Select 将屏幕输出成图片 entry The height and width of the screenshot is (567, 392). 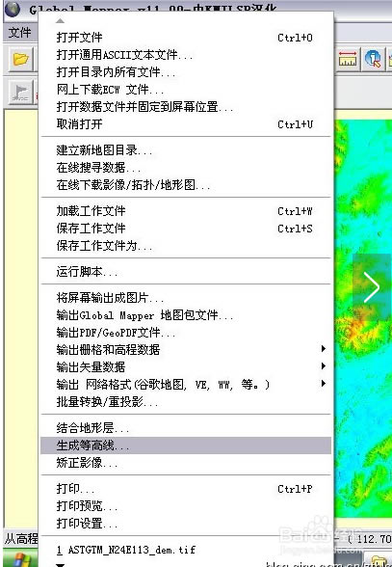pos(186,298)
